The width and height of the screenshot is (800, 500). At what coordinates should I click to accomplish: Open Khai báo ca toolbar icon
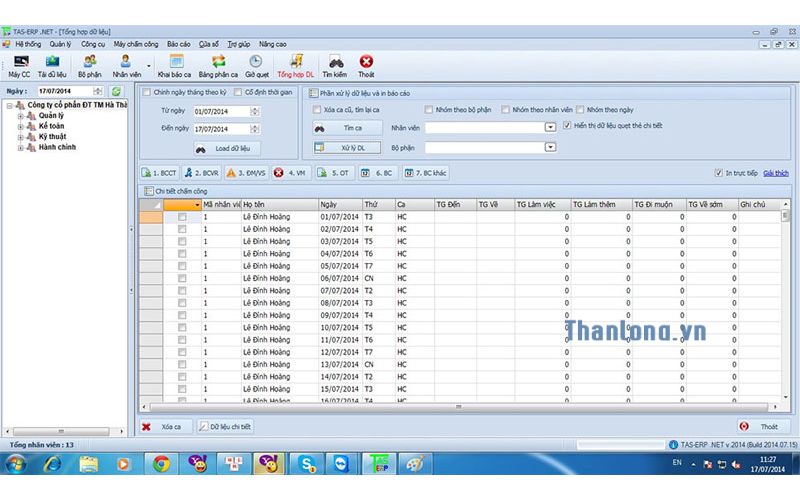(x=174, y=66)
